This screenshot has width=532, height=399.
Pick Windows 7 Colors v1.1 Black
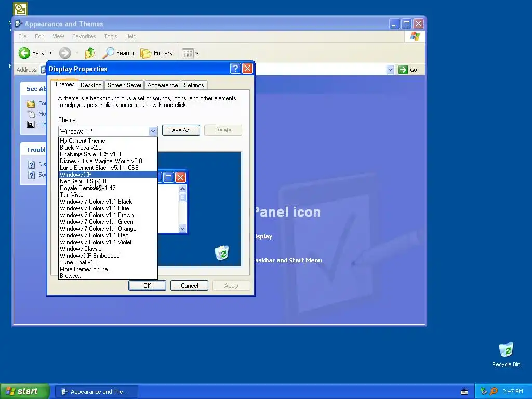click(x=108, y=202)
